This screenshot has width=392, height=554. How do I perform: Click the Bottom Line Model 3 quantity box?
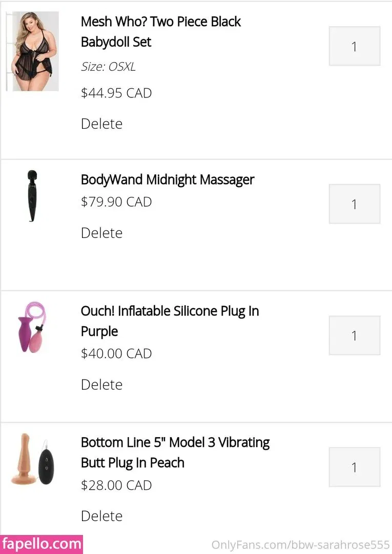[x=354, y=467]
